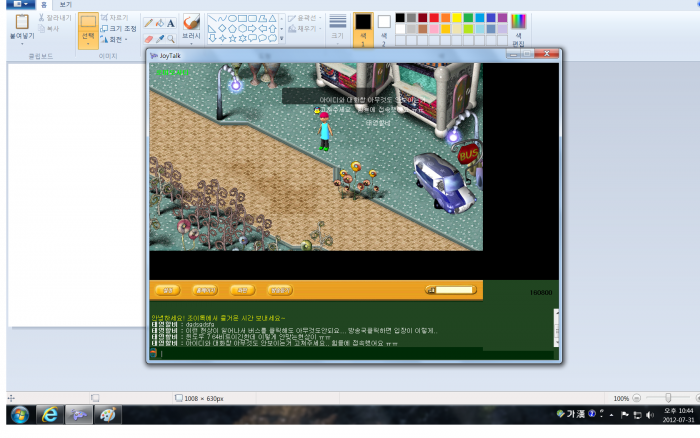Click the JoyTalk chat input field

click(350, 353)
